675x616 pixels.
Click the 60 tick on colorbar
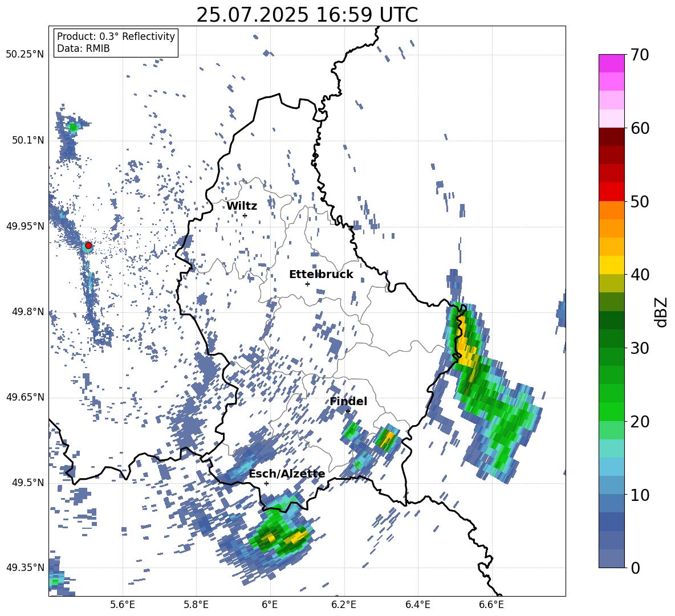639,128
